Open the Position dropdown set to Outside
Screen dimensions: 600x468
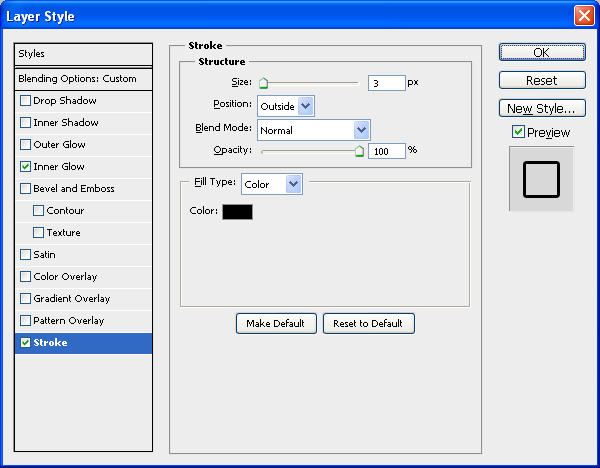click(286, 106)
